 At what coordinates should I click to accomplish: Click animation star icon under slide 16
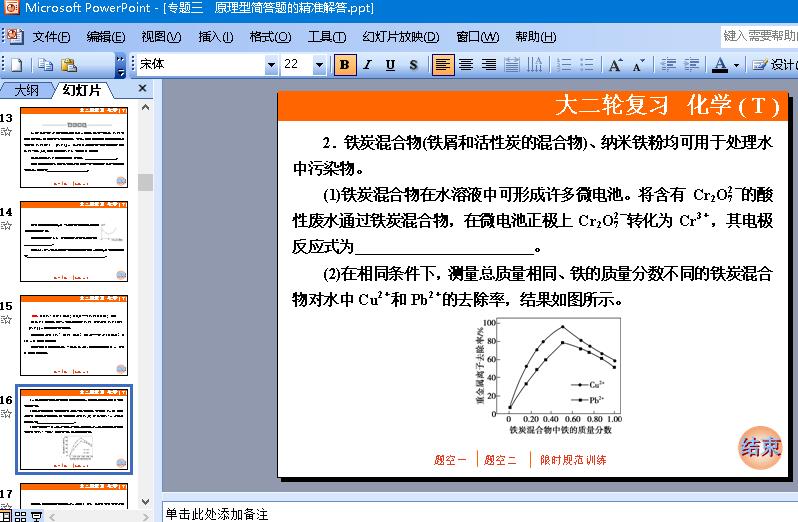[x=6, y=414]
